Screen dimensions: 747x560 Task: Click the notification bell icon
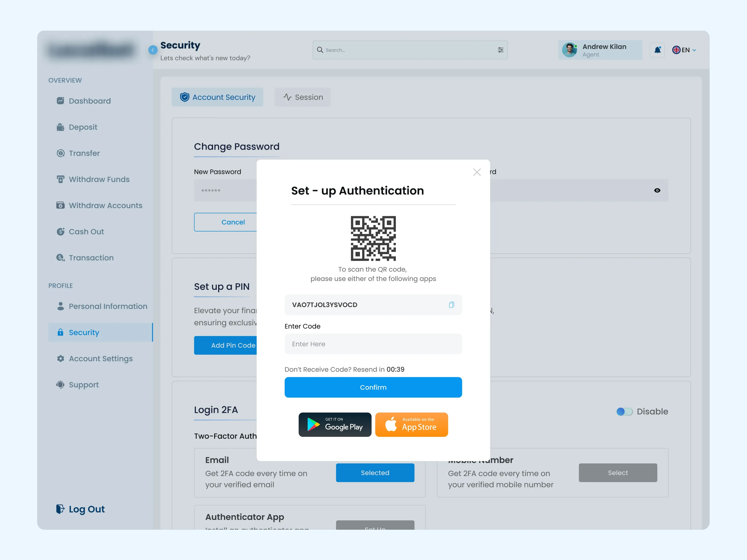[x=657, y=50]
